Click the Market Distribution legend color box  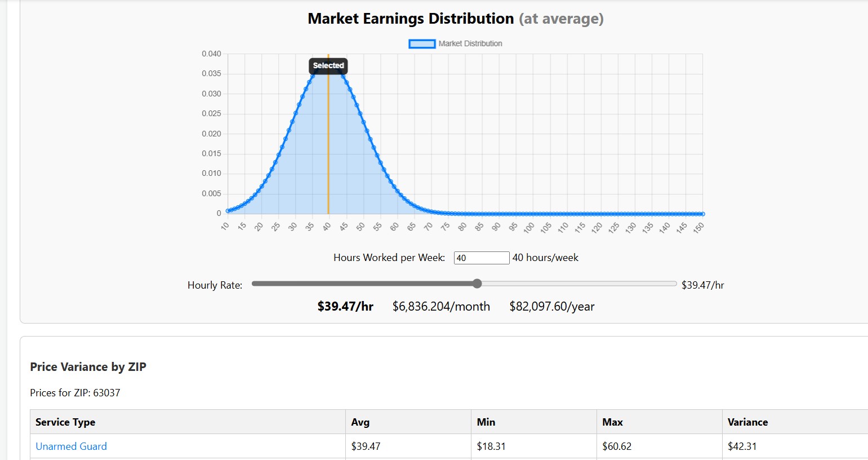coord(422,43)
